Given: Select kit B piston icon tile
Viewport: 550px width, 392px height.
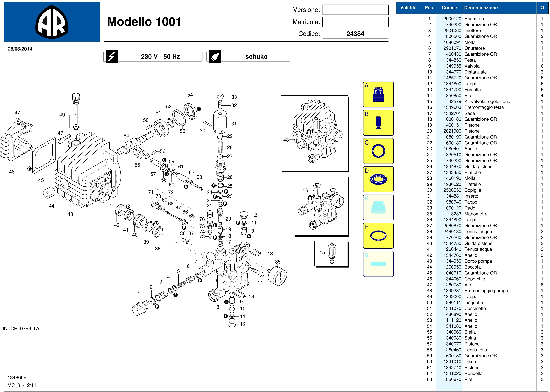Looking at the screenshot, I should 378,123.
